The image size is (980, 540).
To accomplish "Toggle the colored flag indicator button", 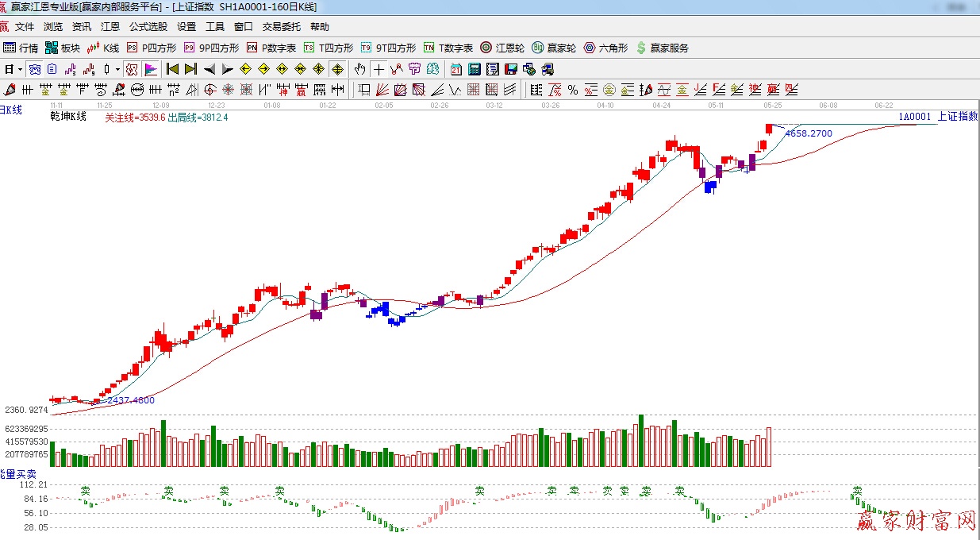I will click(150, 69).
